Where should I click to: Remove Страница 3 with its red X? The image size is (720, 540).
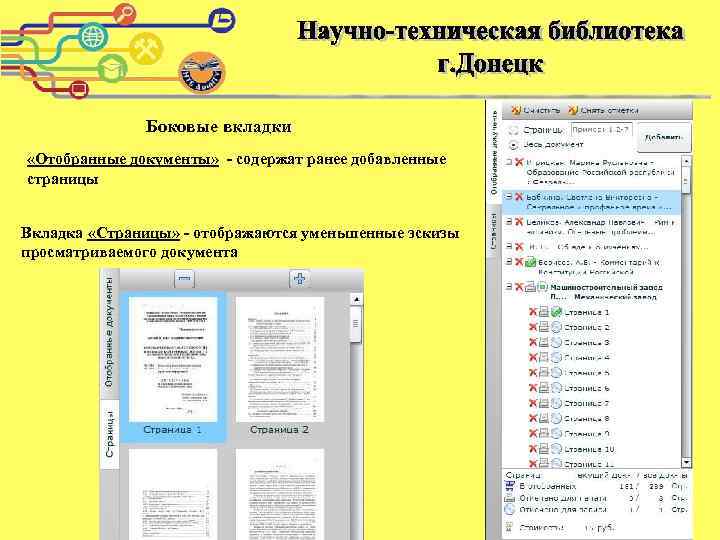click(533, 343)
